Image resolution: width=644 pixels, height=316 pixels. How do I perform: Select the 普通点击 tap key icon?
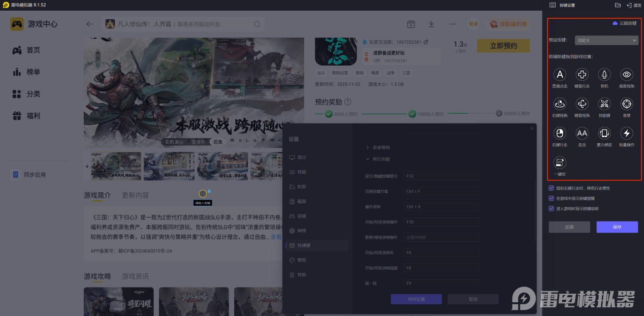click(x=560, y=75)
